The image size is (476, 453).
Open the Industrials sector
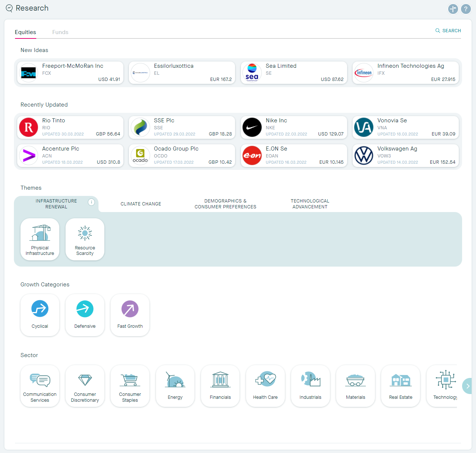pos(310,386)
